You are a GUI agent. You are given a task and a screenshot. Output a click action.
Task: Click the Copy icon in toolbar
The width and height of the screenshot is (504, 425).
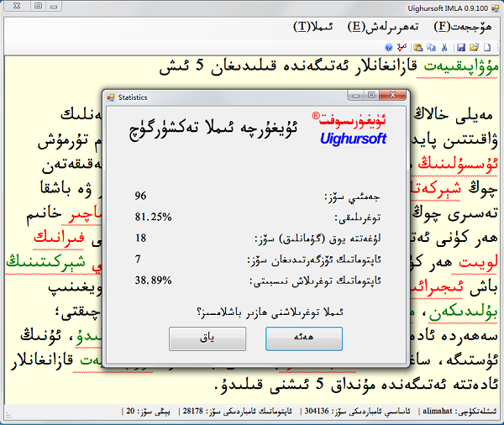click(x=432, y=48)
